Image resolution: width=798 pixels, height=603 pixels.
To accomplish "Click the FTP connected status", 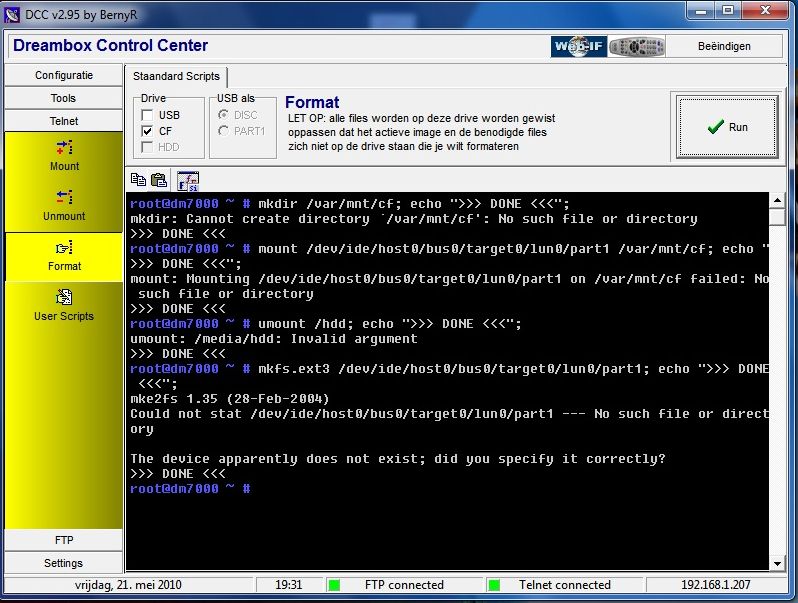I will (x=404, y=585).
